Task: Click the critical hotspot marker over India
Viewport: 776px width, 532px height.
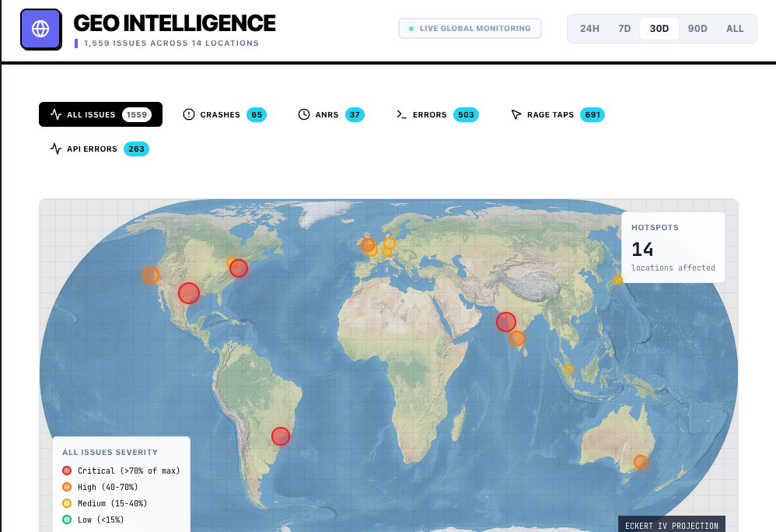Action: (x=505, y=321)
